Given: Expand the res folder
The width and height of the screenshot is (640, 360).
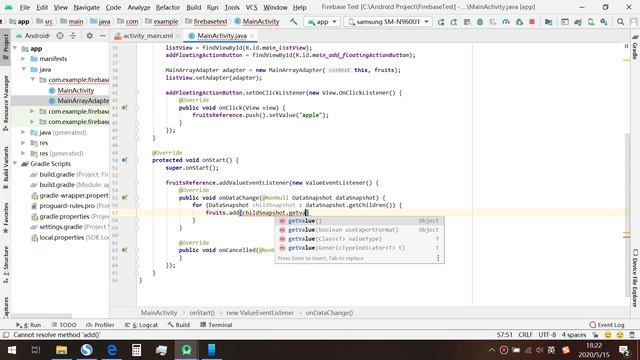Looking at the screenshot, I should 23,143.
